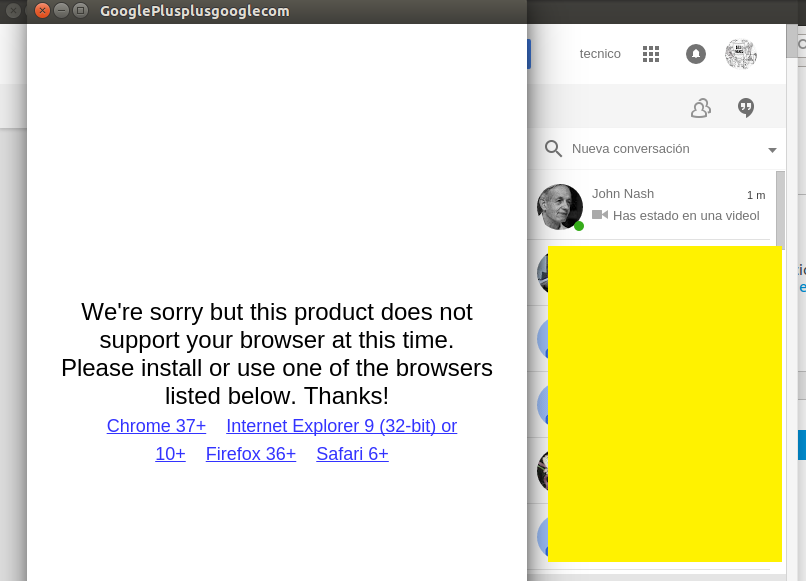806x581 pixels.
Task: Show the Hangouts contacts list icon
Action: tap(701, 107)
